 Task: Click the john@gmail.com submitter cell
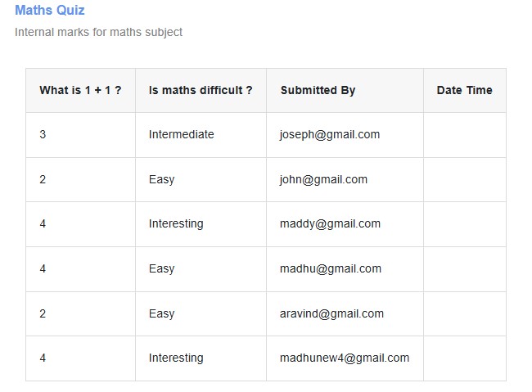[323, 179]
